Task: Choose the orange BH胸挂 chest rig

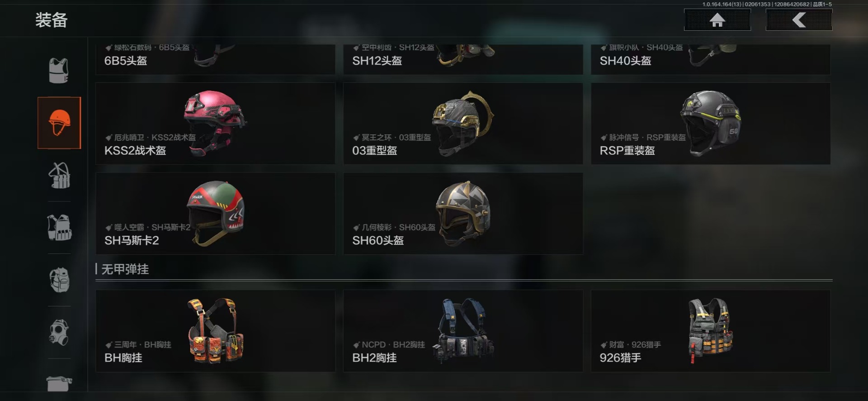Action: click(215, 331)
